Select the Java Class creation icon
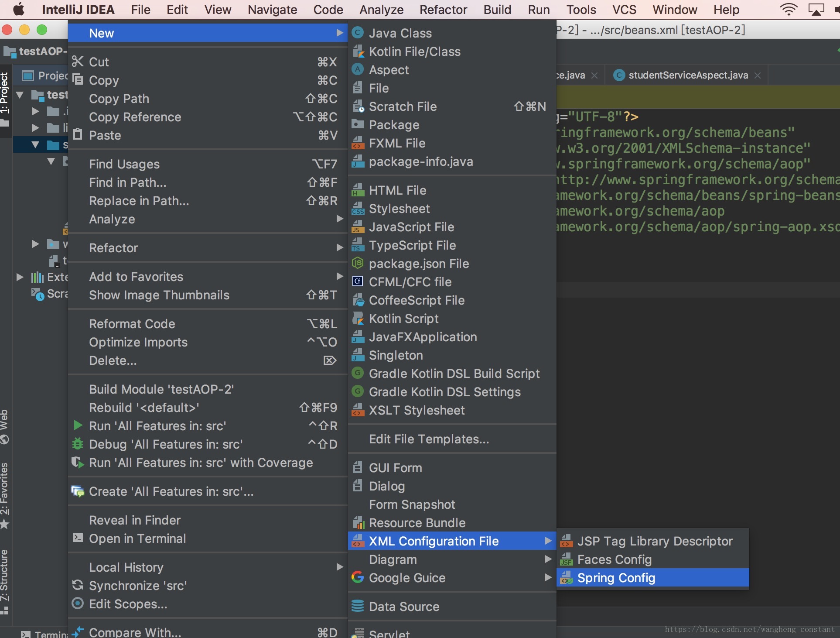 (x=357, y=32)
